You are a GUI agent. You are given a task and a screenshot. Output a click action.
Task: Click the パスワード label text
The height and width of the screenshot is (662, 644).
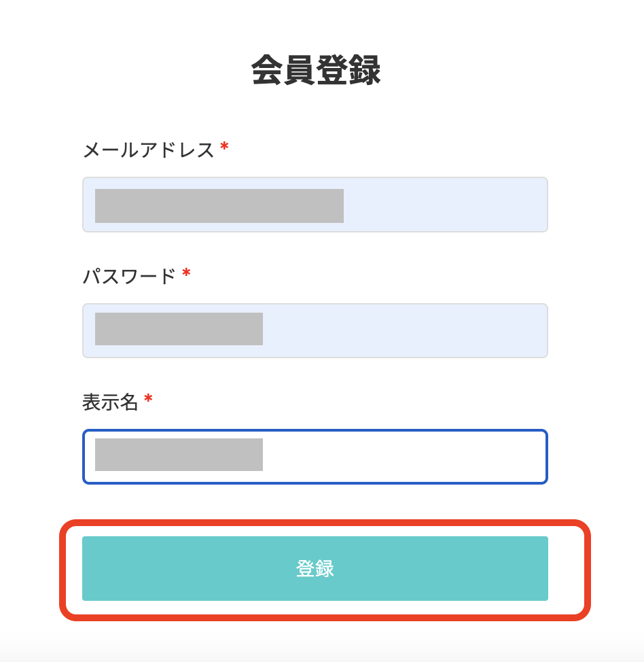[x=129, y=276]
